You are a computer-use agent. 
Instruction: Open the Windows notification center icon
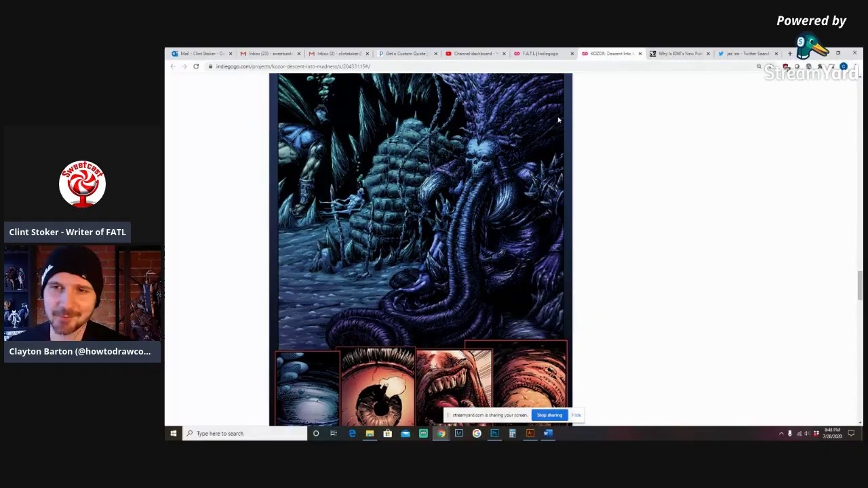point(851,434)
